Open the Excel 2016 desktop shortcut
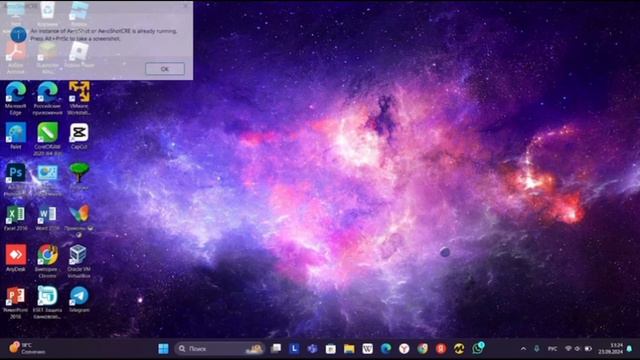 click(x=16, y=218)
